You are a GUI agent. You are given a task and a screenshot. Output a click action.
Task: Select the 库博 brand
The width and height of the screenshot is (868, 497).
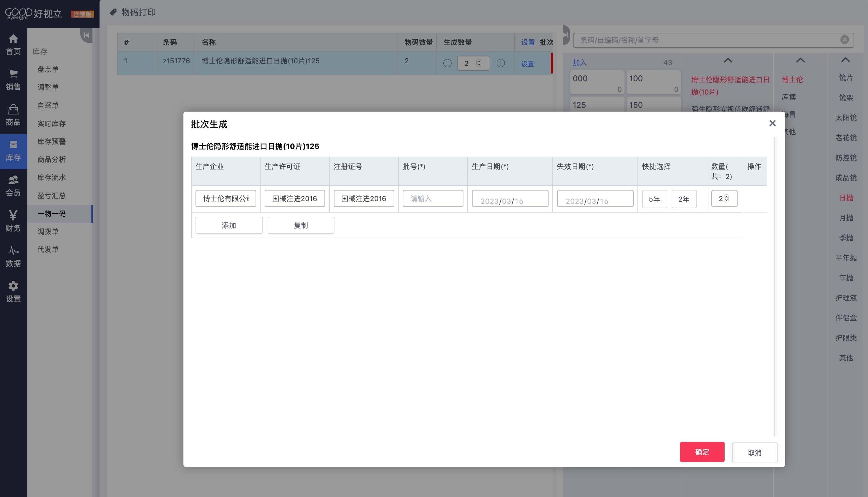(x=789, y=97)
